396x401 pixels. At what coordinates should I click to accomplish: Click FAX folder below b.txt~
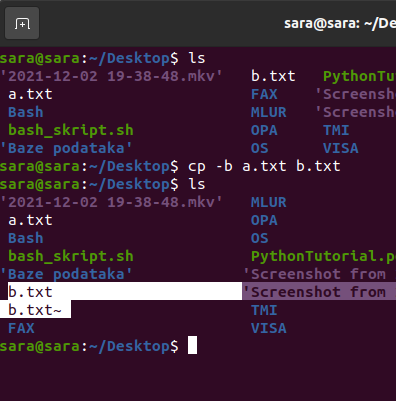[21, 328]
